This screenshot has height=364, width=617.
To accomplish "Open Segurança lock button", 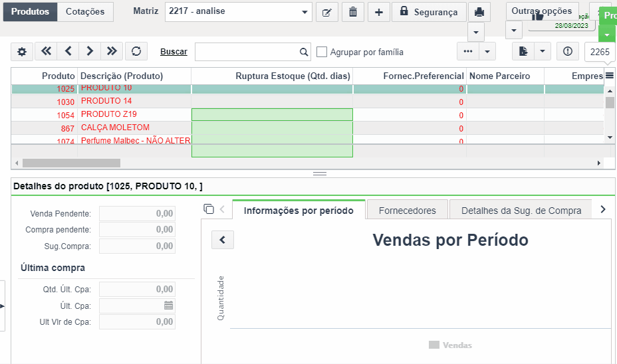I will (x=429, y=12).
